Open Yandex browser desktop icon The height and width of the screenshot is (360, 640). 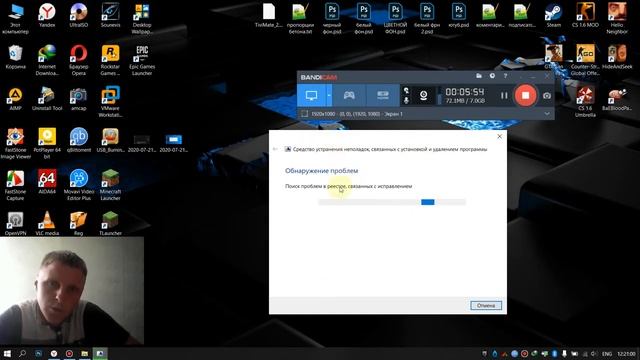pyautogui.click(x=47, y=16)
